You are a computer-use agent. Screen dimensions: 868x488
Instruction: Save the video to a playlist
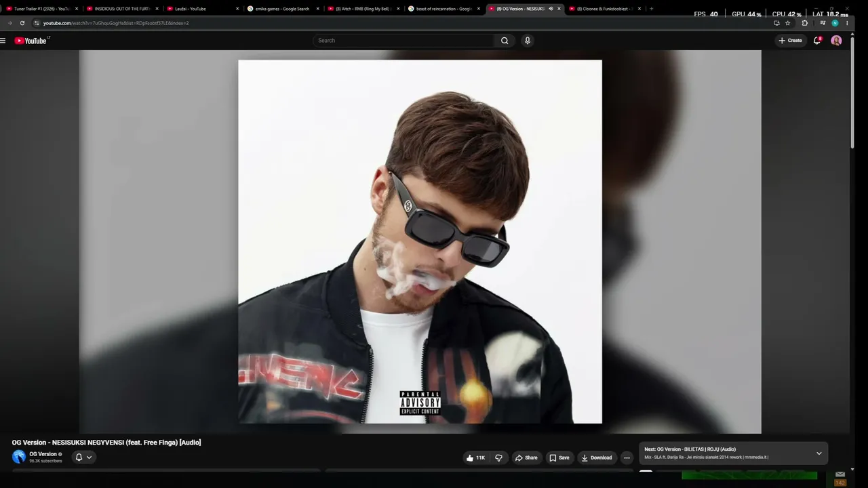[x=559, y=457]
